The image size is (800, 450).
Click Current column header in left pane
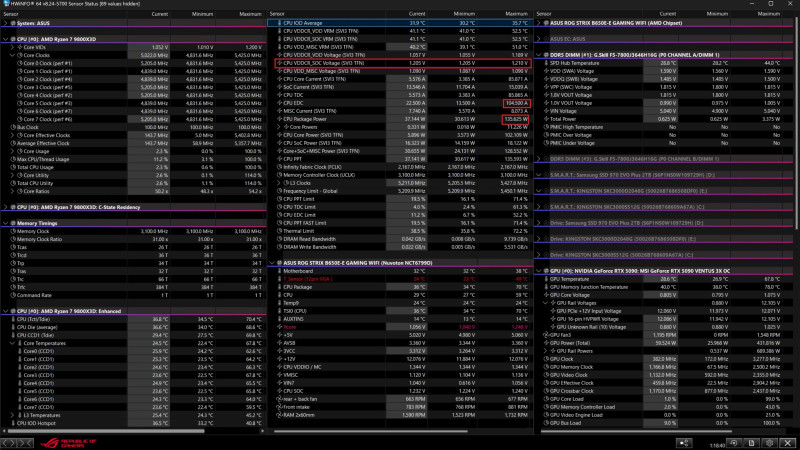[x=160, y=14]
